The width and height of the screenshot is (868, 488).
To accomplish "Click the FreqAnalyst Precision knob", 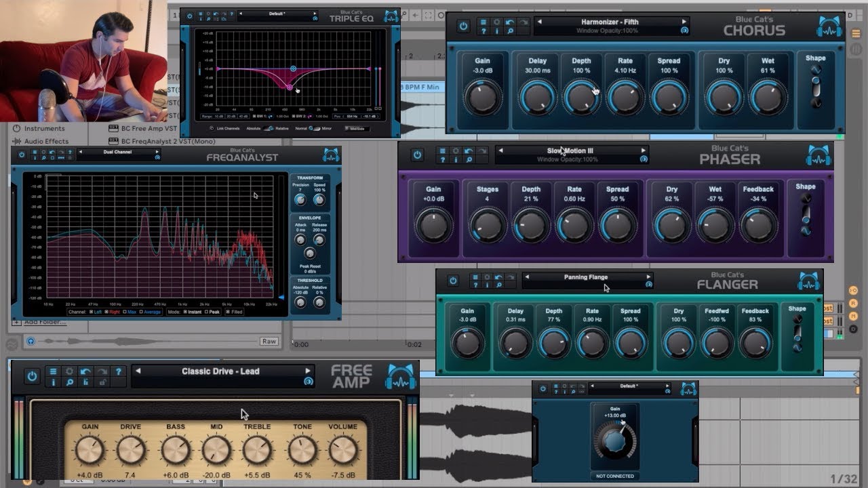I will click(x=300, y=200).
